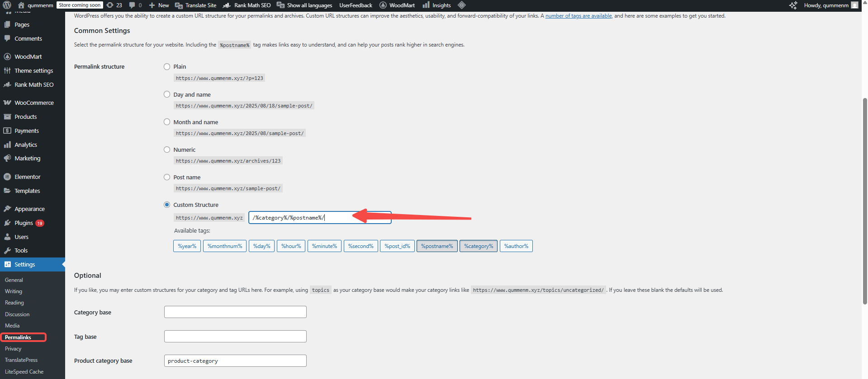Choose the Post name permalink option
The image size is (868, 379).
167,177
